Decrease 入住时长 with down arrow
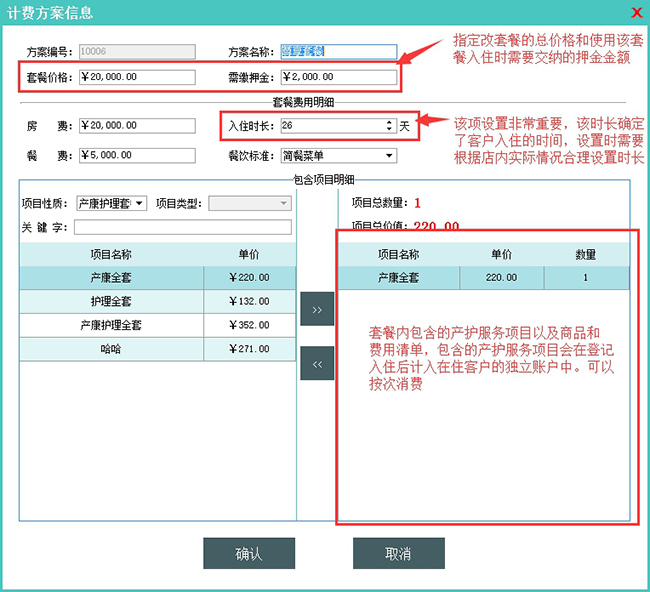The image size is (650, 592). click(x=389, y=130)
